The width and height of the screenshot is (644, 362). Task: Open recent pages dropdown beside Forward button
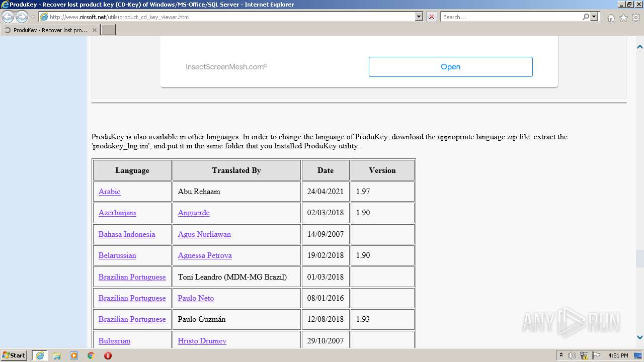pos(33,17)
